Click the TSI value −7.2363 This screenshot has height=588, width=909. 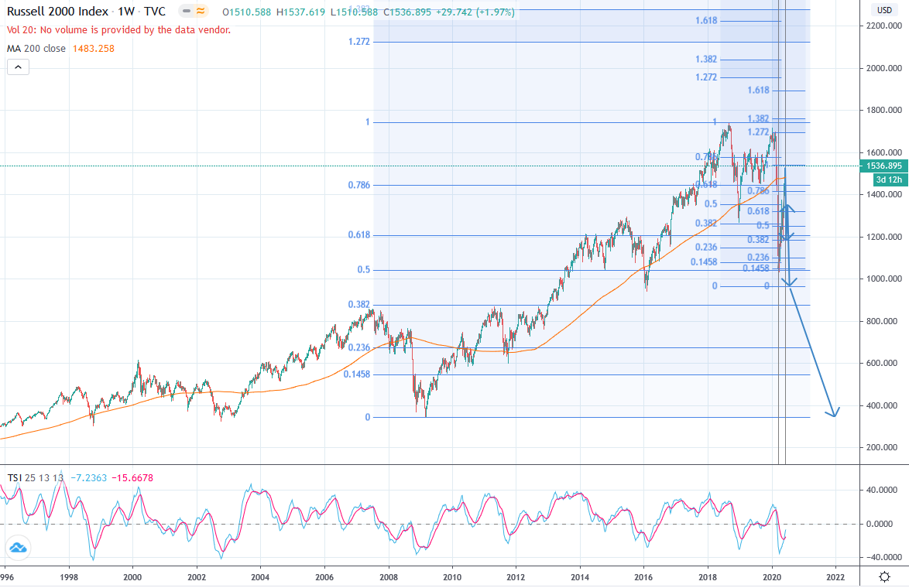89,478
